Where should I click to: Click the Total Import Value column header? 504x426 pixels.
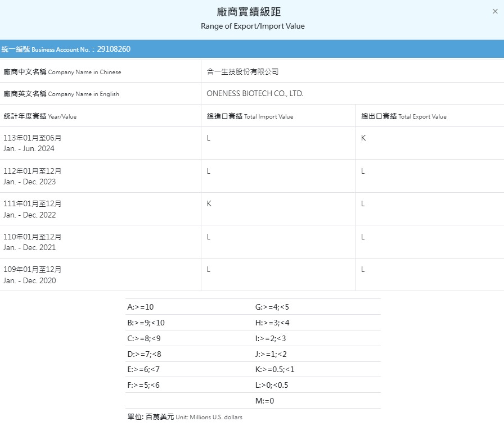[250, 116]
